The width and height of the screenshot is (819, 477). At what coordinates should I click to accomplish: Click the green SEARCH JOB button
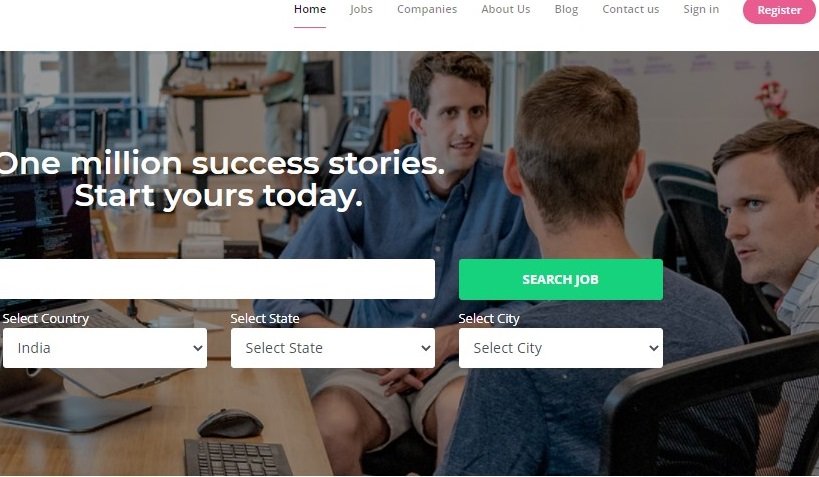560,280
